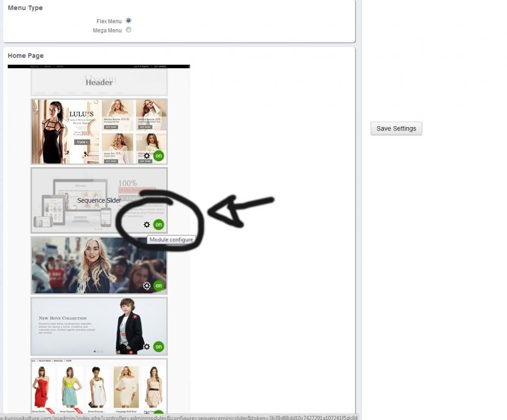Select the Special tab in products block
This screenshot has height=420, width=507.
point(57,361)
